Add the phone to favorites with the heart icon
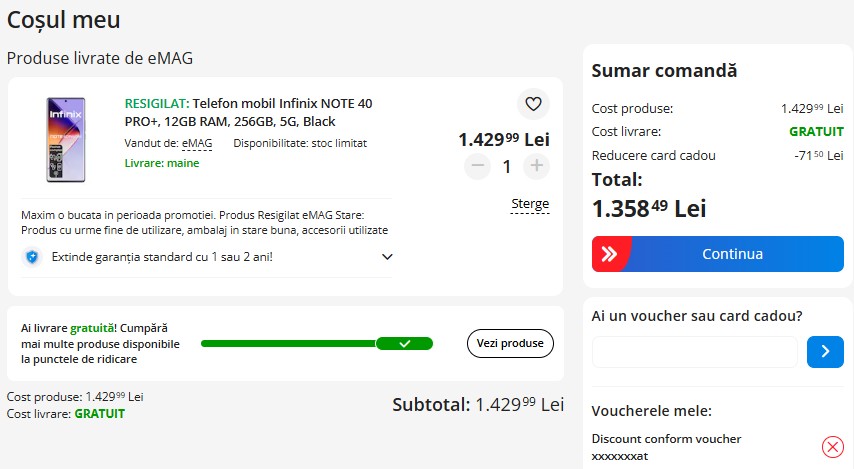Screen dimensions: 854x469 (x=533, y=103)
